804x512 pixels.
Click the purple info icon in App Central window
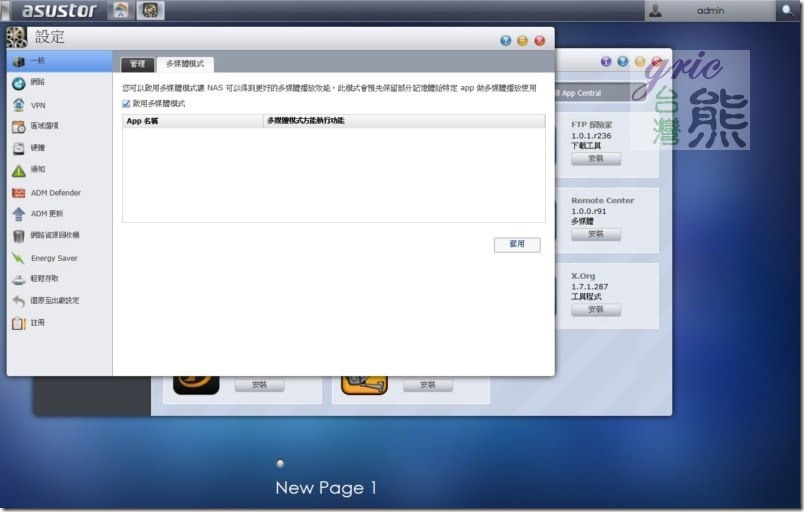click(606, 62)
